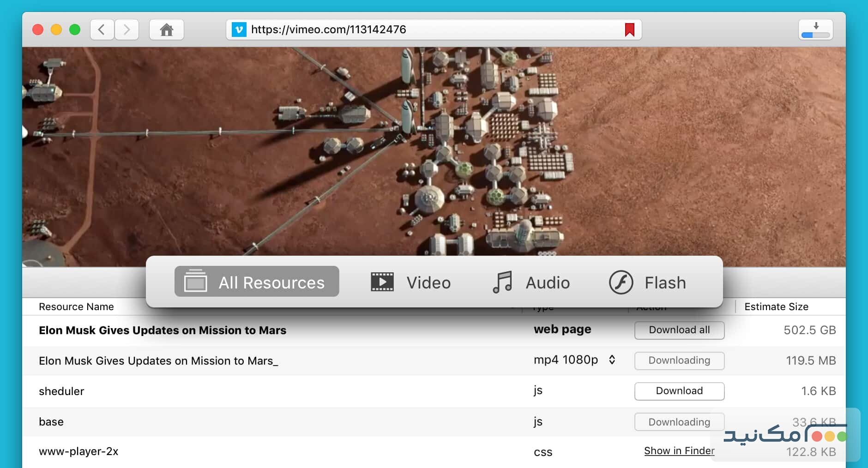
Task: Sort by Estimate Size column header
Action: point(776,307)
